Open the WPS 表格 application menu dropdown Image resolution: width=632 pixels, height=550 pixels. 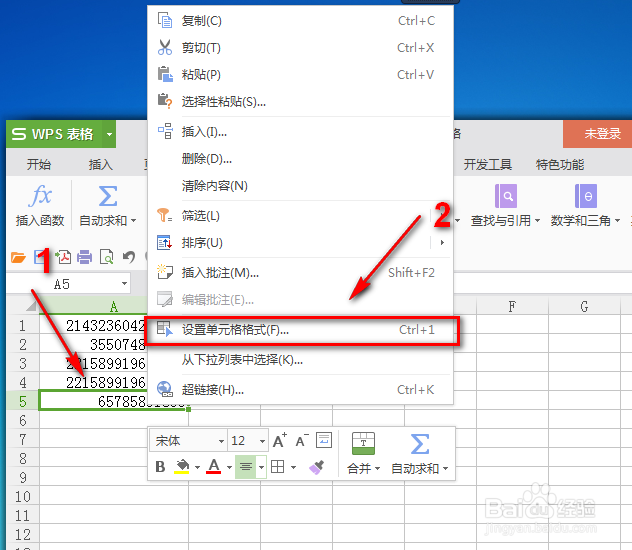pos(109,134)
